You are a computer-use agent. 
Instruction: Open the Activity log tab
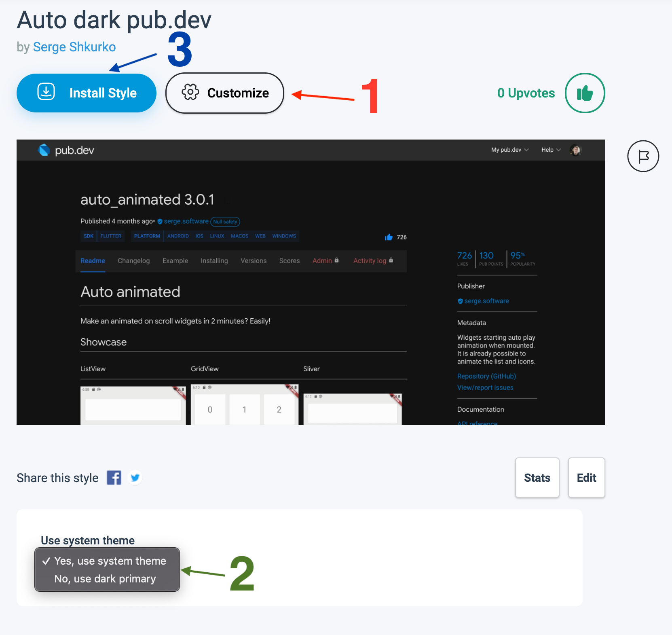[373, 261]
